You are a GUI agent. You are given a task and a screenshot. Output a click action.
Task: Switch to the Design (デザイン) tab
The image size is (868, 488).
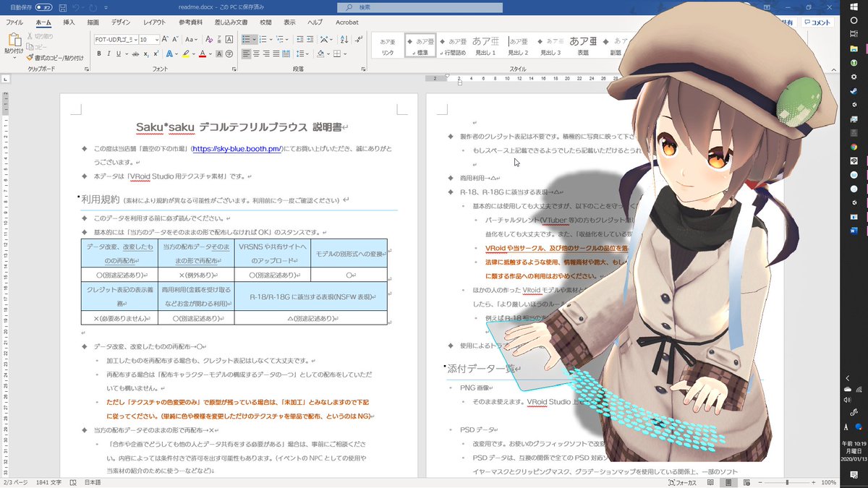click(x=122, y=22)
